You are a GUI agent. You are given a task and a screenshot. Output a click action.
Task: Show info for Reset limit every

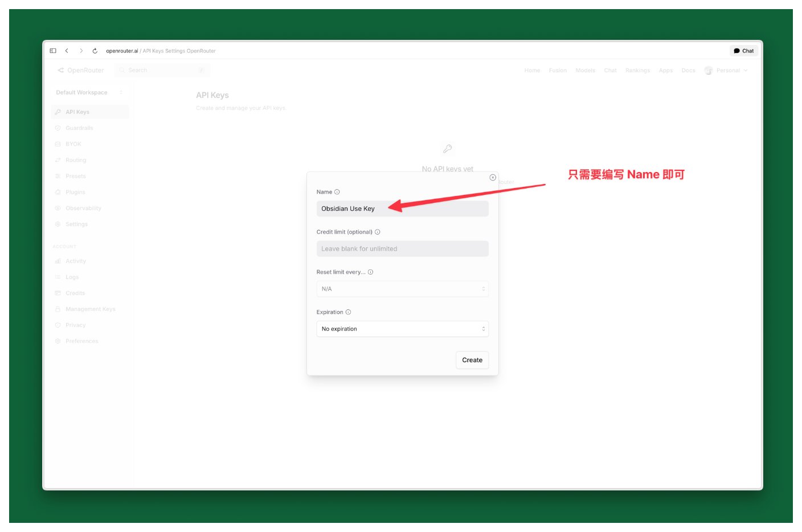tap(371, 272)
